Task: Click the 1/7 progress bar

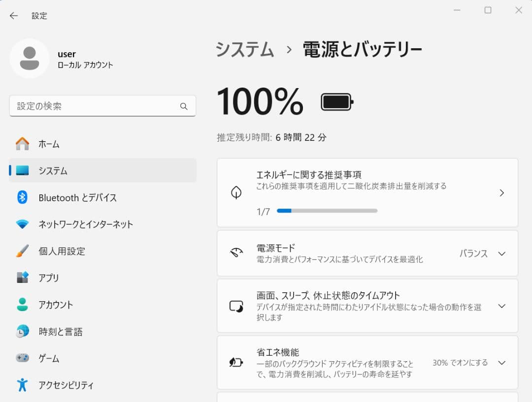Action: pos(327,211)
